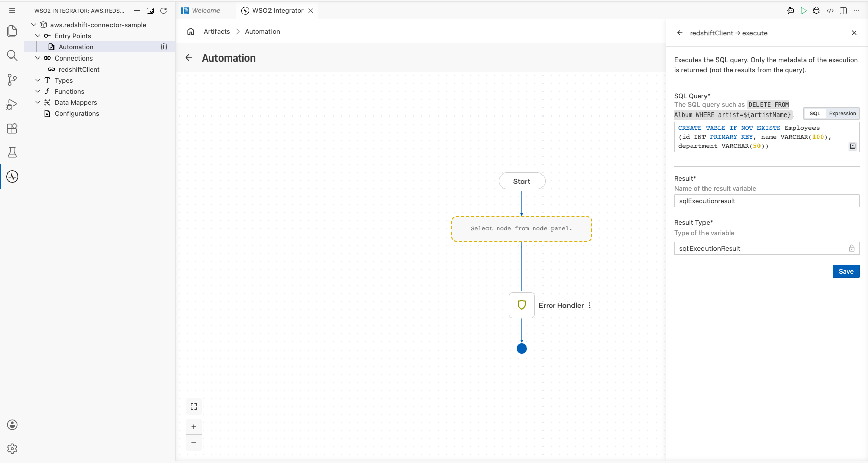Go back from execute panel

point(680,33)
